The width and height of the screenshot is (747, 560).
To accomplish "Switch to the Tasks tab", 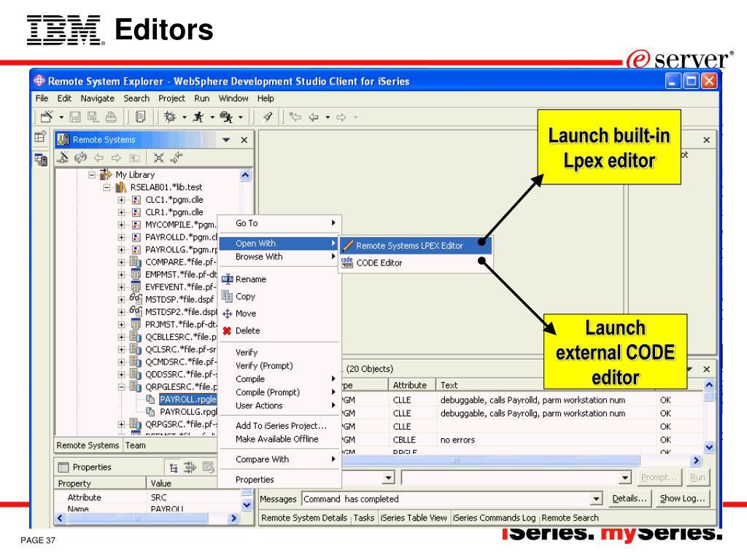I will click(x=364, y=518).
